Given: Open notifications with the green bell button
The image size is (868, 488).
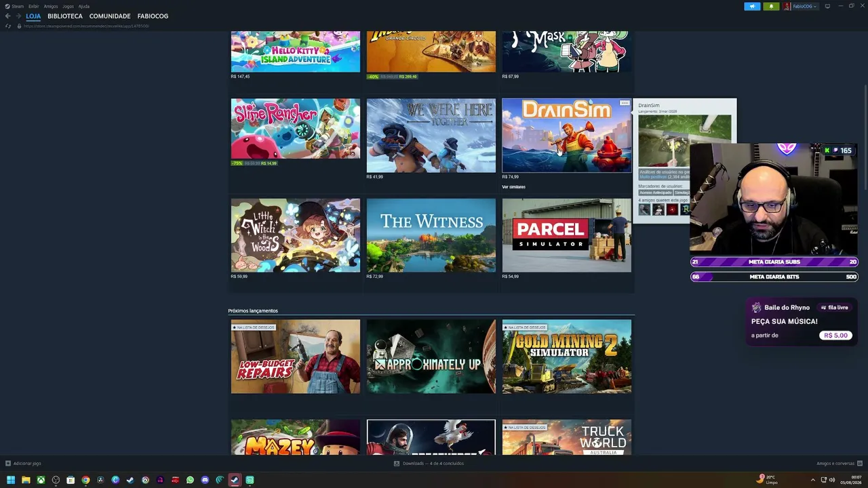Looking at the screenshot, I should pyautogui.click(x=771, y=6).
